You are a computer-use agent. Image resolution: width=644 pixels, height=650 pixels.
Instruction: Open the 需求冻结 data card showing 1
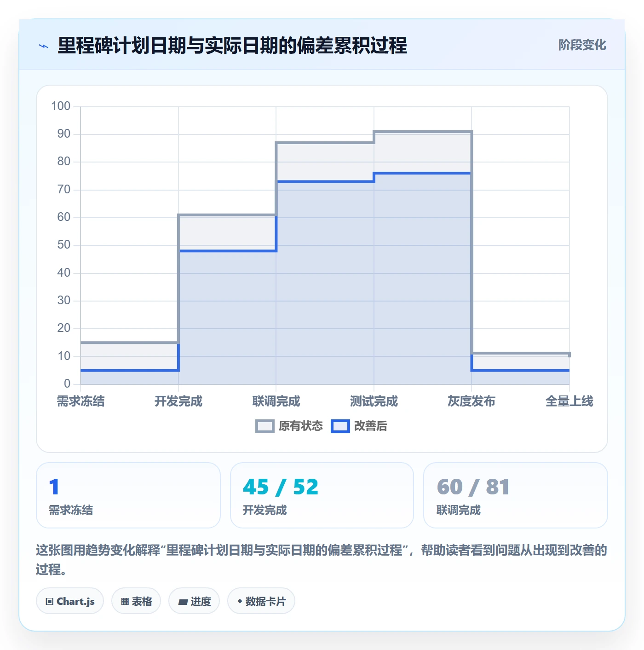(128, 495)
